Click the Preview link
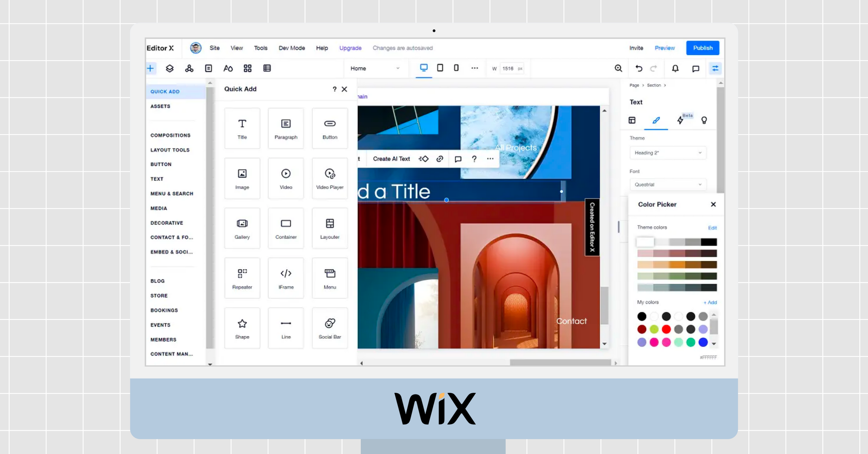 [x=665, y=48]
